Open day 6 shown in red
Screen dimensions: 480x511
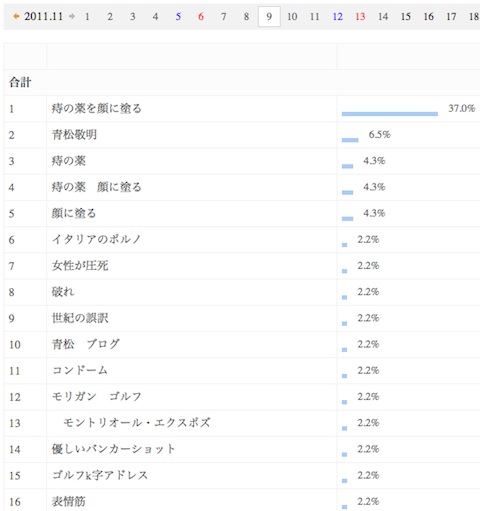(201, 16)
